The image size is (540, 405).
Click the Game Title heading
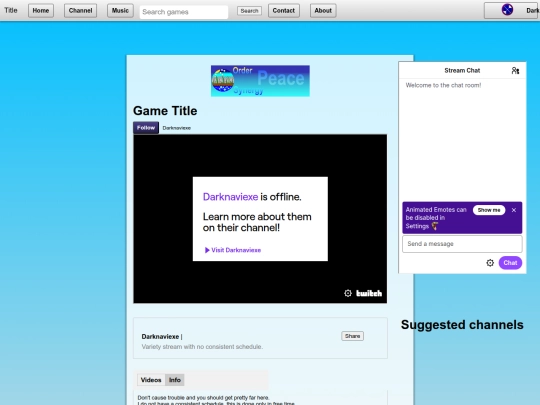(x=165, y=111)
